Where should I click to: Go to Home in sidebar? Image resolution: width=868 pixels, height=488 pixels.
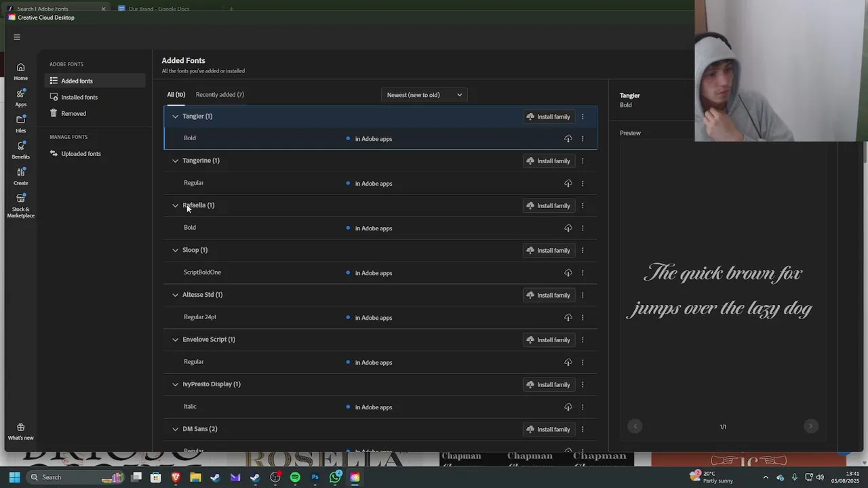20,71
